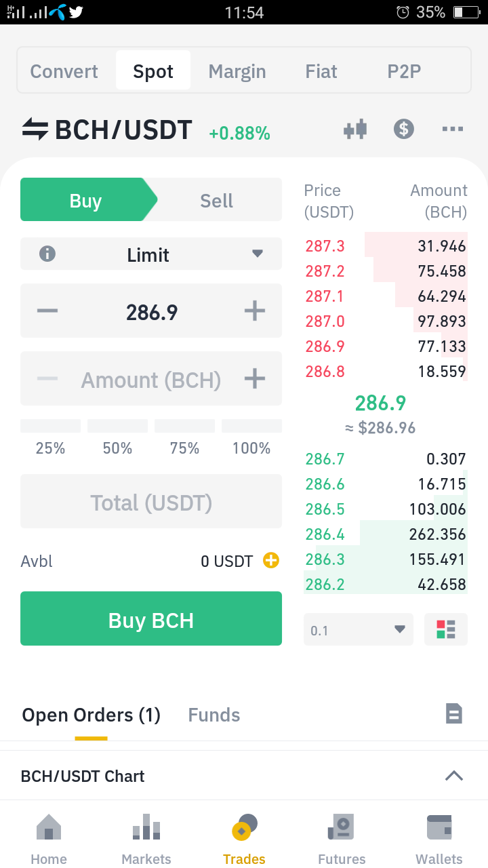Go to the Wallets tab
The width and height of the screenshot is (488, 868).
tap(439, 840)
